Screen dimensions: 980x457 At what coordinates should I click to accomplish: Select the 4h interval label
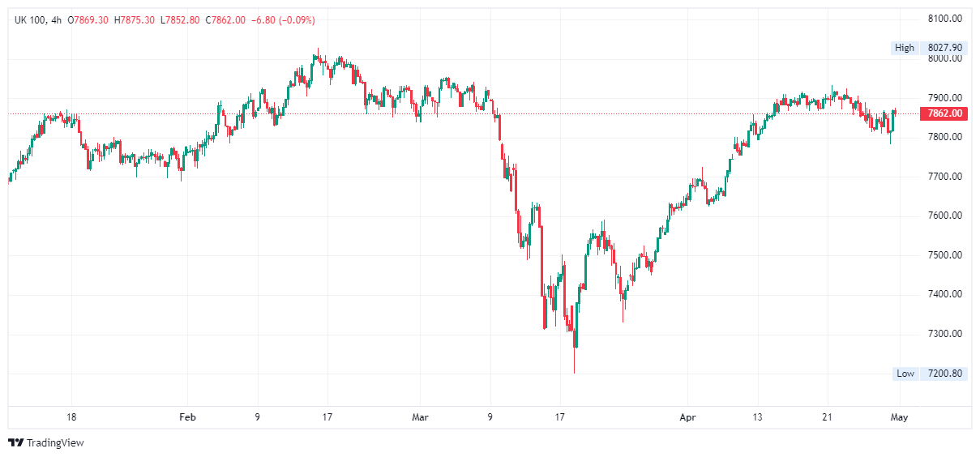(x=56, y=19)
